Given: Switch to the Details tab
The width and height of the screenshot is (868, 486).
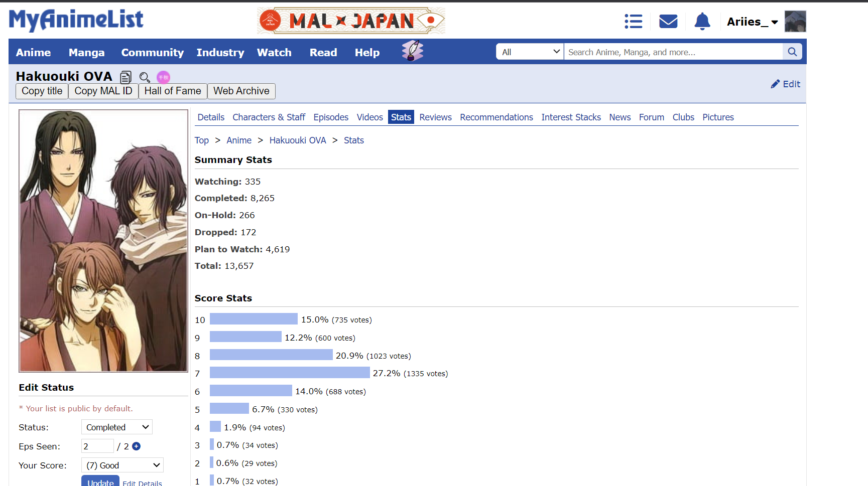Looking at the screenshot, I should pos(211,117).
